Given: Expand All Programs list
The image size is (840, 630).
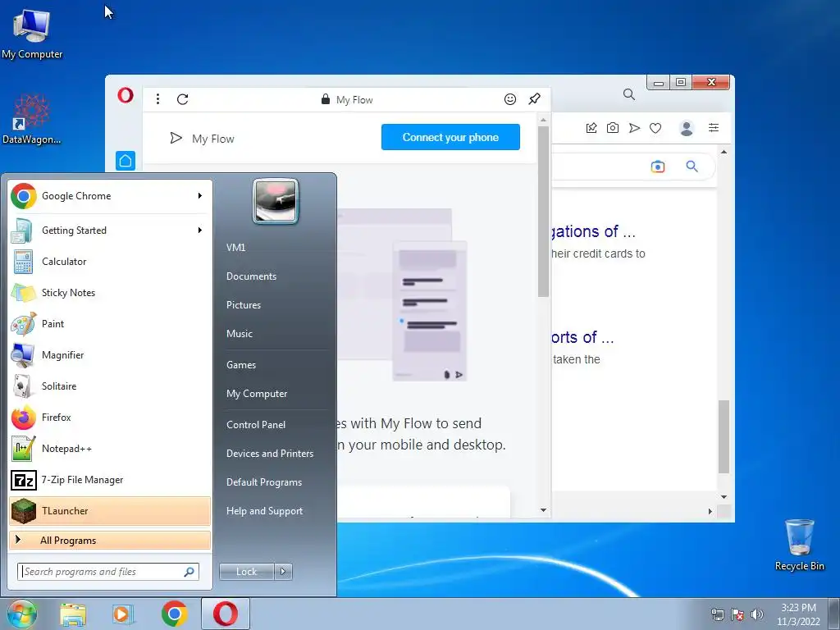Looking at the screenshot, I should [110, 540].
